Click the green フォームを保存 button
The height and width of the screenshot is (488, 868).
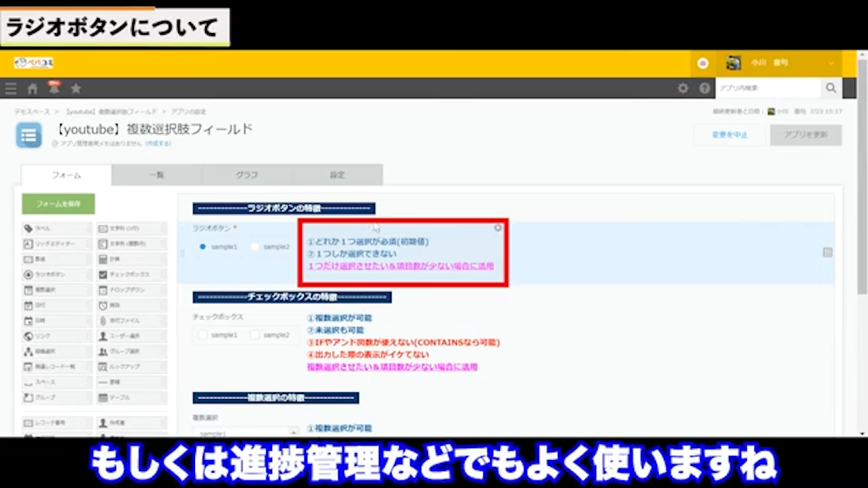[x=56, y=204]
